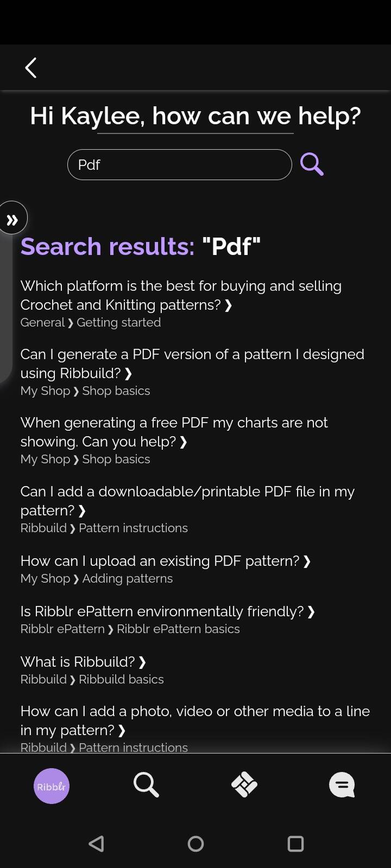Tap Android back navigation triangle
The width and height of the screenshot is (391, 868).
click(x=97, y=844)
